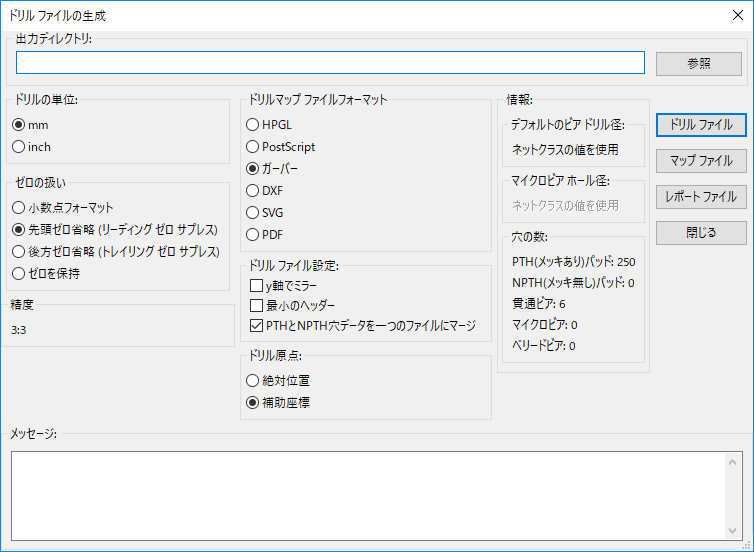
Task: Select DXF map file format
Action: tap(253, 190)
